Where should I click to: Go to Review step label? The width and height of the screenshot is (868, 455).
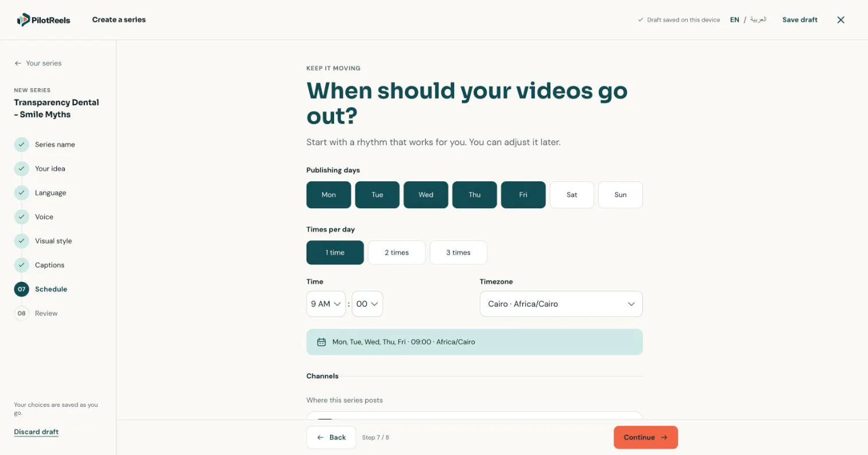point(46,313)
